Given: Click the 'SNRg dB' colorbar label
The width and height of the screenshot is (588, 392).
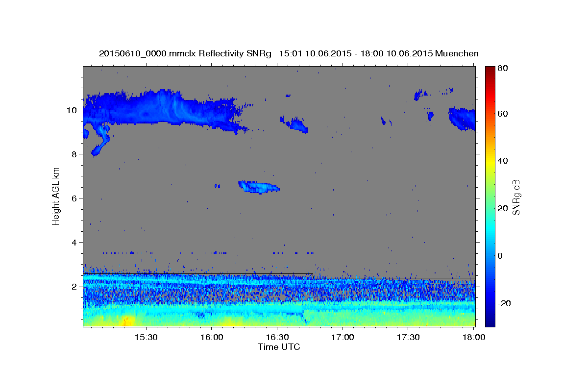Looking at the screenshot, I should click(516, 197).
